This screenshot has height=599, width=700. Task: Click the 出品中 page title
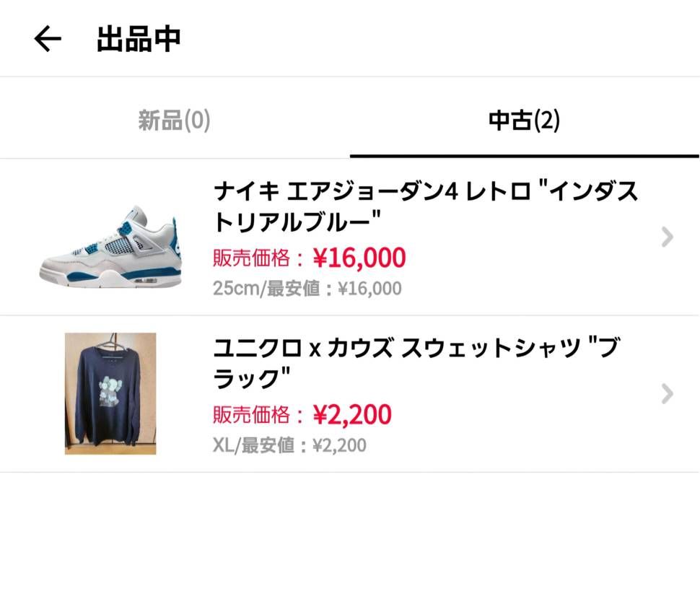pyautogui.click(x=139, y=40)
